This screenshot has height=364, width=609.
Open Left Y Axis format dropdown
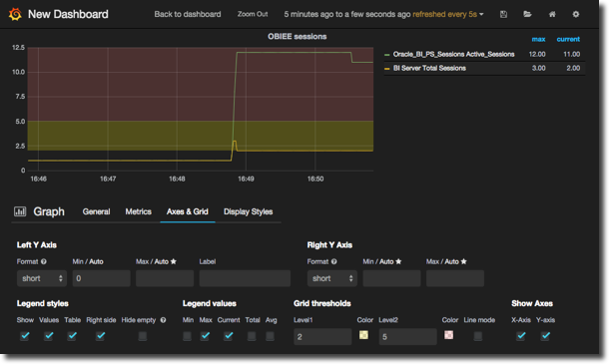tap(42, 278)
